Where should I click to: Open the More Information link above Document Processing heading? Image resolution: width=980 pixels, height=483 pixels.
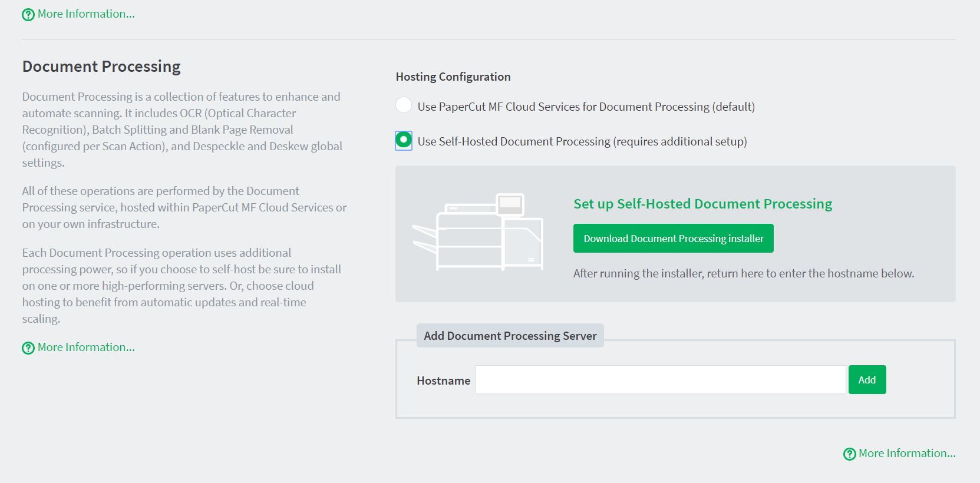(x=86, y=14)
